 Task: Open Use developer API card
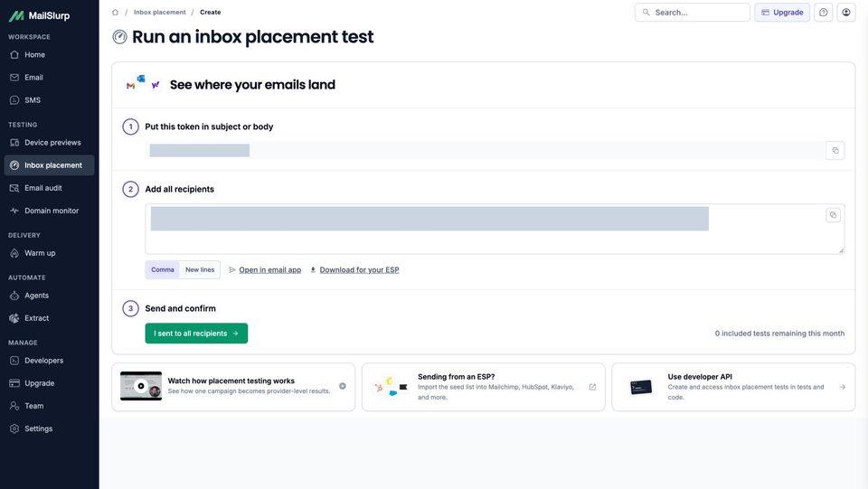(733, 387)
